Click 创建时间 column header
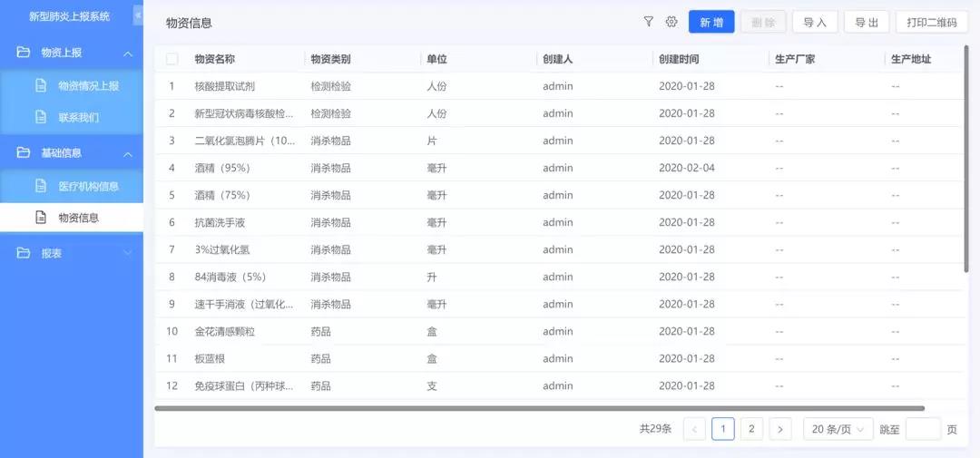 (x=679, y=59)
